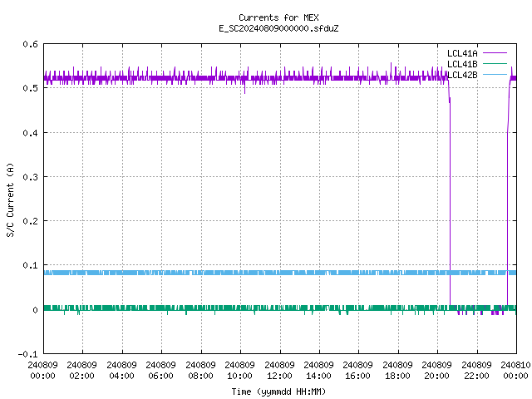Click the 0.5 y-axis tick label

(x=30, y=88)
